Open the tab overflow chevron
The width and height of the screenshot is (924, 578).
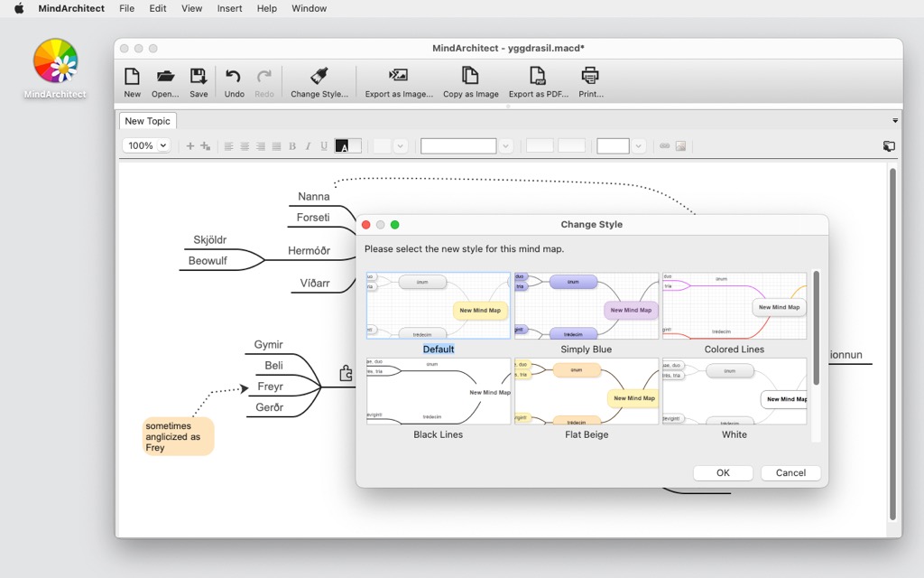pyautogui.click(x=895, y=119)
